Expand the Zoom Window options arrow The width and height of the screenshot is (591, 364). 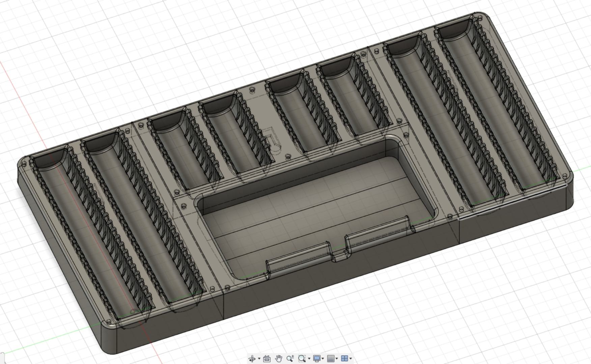pyautogui.click(x=309, y=359)
